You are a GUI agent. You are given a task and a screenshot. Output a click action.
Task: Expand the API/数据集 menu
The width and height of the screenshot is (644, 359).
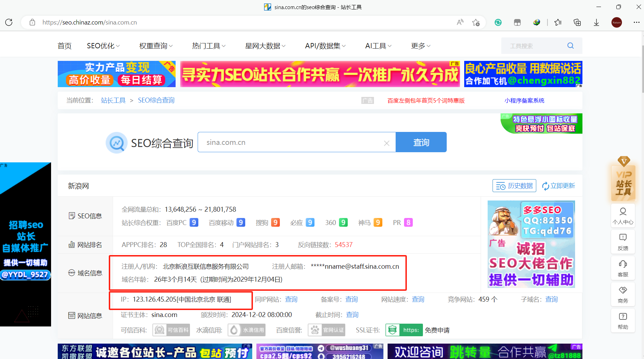click(x=325, y=46)
